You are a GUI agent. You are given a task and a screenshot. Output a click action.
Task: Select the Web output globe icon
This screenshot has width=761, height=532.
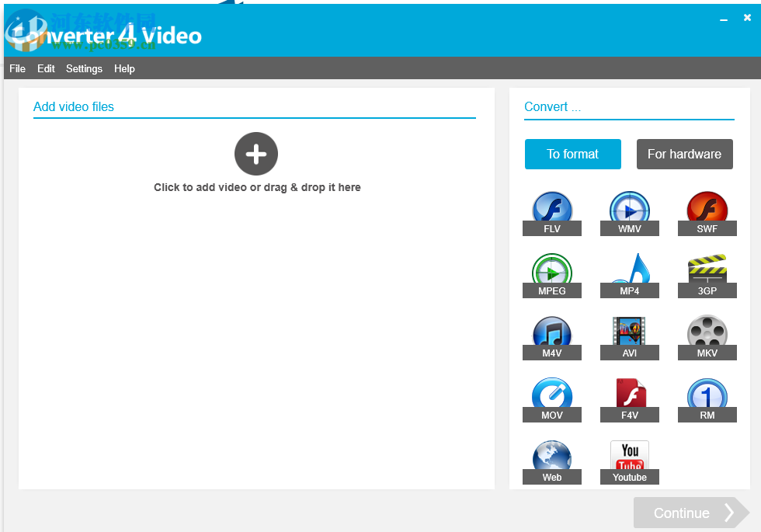pyautogui.click(x=552, y=456)
